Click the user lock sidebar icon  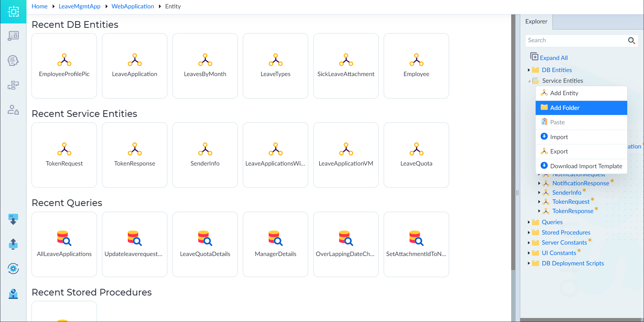(13, 110)
